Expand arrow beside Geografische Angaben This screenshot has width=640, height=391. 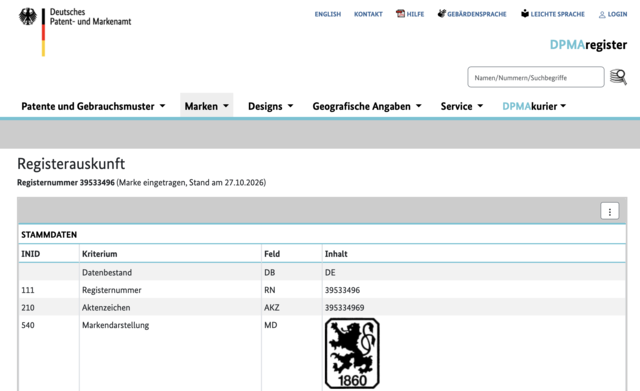pos(418,106)
